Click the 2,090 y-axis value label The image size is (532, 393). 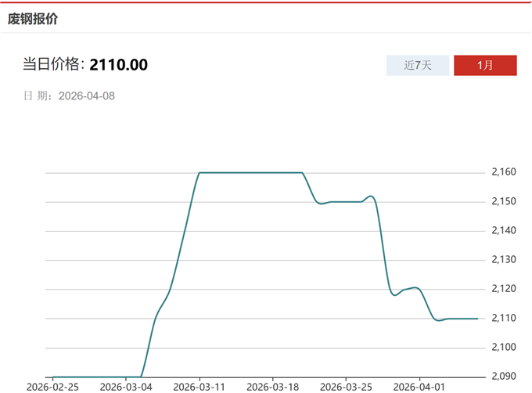[505, 377]
